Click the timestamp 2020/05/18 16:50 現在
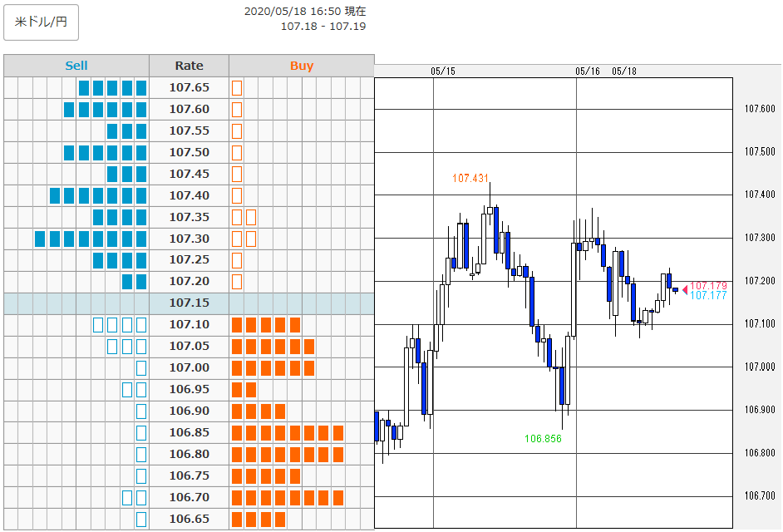783x532 pixels. click(x=305, y=11)
